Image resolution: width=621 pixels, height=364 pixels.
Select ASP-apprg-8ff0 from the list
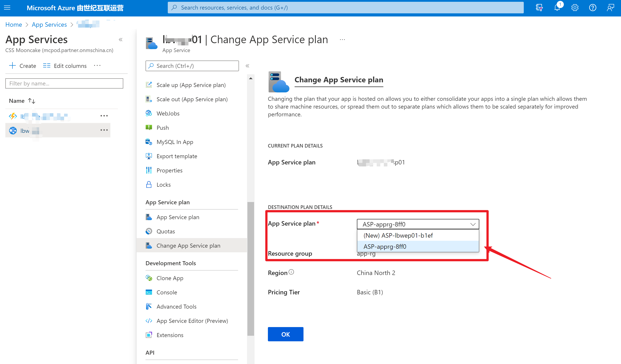pos(385,247)
